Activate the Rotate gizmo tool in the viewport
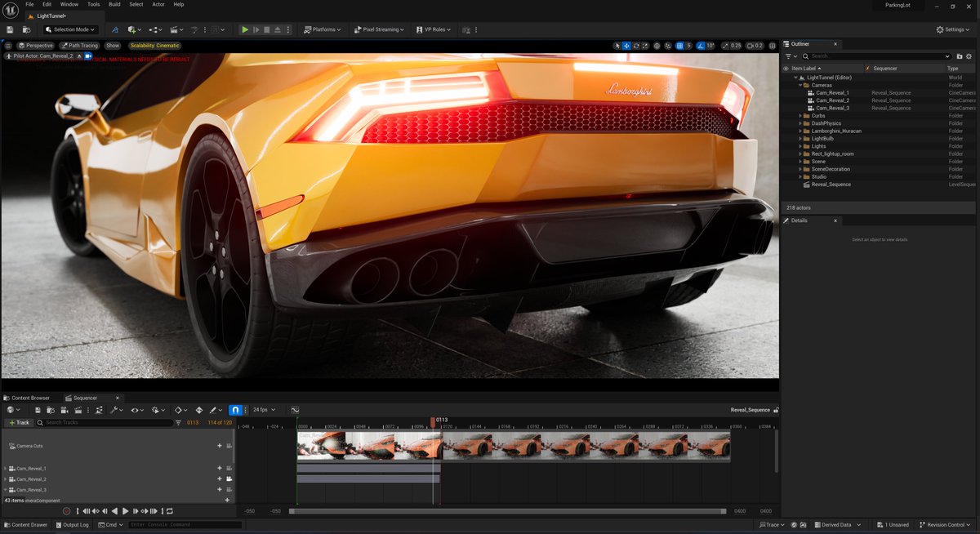Image resolution: width=980 pixels, height=534 pixels. [x=636, y=46]
